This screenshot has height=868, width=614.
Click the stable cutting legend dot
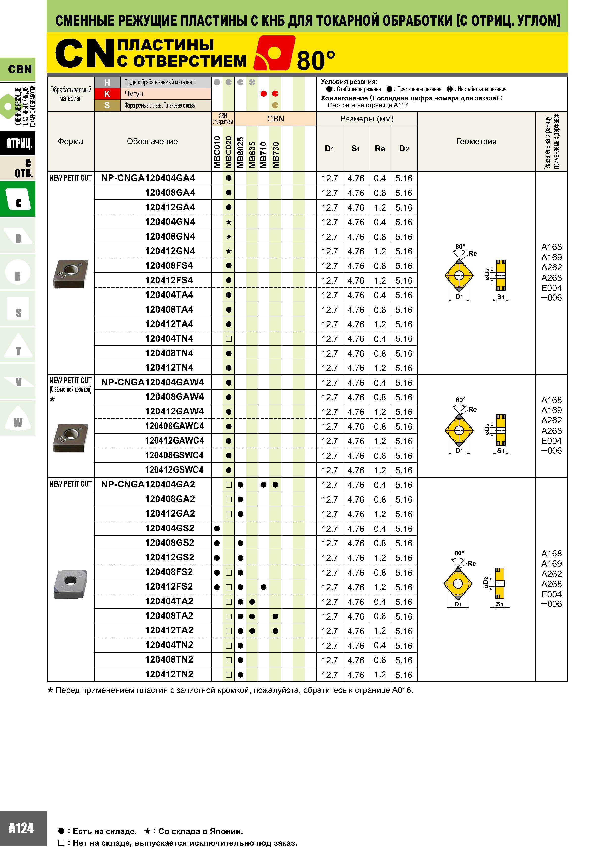[x=329, y=89]
